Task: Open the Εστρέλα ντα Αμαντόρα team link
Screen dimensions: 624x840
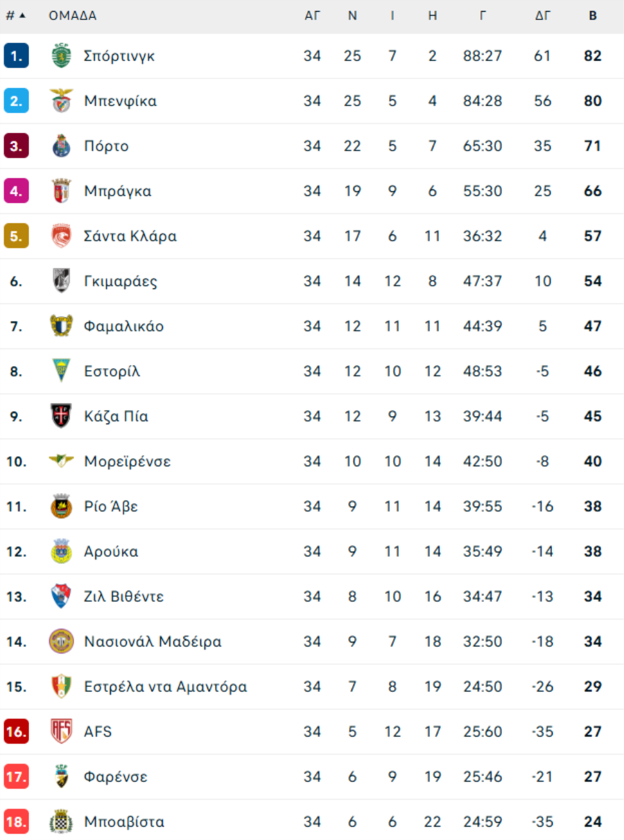Action: click(165, 687)
